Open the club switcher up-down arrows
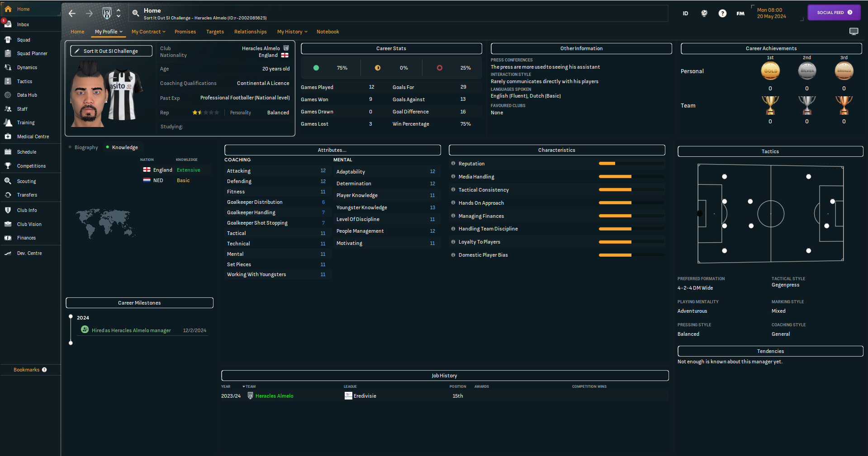868x456 pixels. point(119,14)
